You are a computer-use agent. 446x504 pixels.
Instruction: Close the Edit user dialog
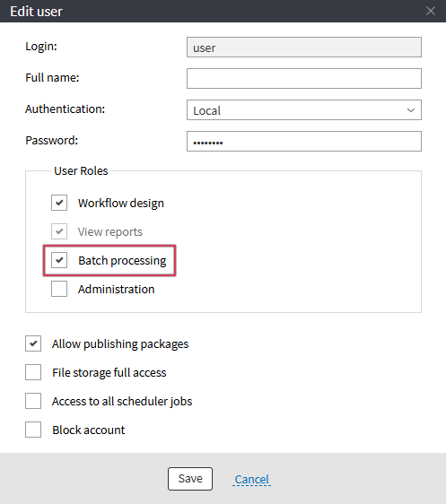pyautogui.click(x=430, y=11)
